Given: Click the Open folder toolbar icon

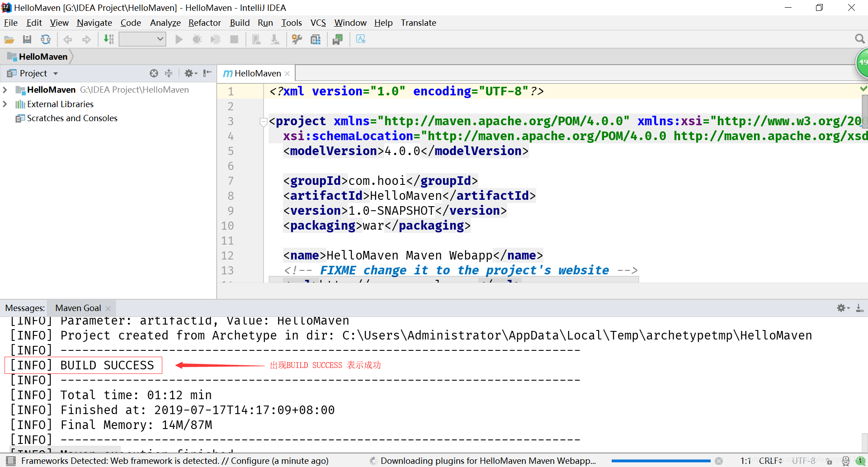Looking at the screenshot, I should tap(9, 40).
